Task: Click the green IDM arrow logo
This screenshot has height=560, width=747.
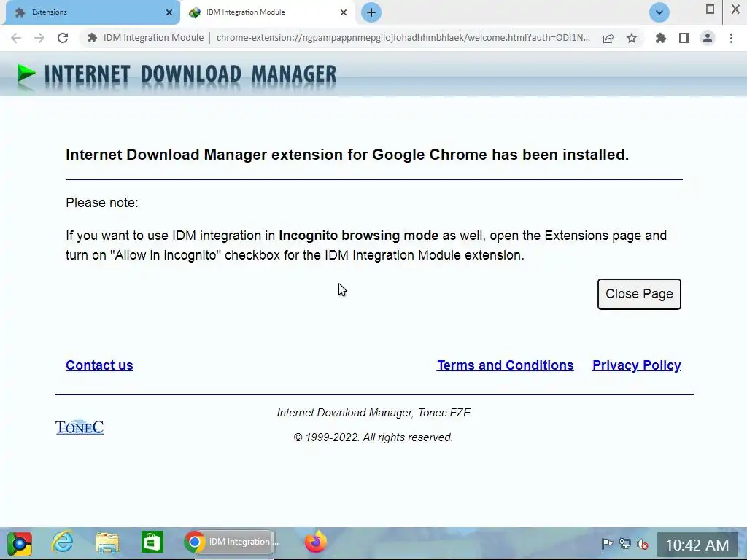Action: (26, 74)
